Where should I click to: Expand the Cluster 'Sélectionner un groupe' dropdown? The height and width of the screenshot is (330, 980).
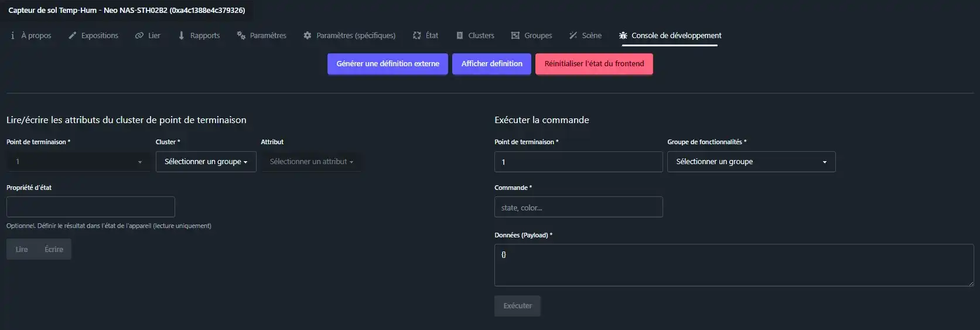pyautogui.click(x=206, y=162)
